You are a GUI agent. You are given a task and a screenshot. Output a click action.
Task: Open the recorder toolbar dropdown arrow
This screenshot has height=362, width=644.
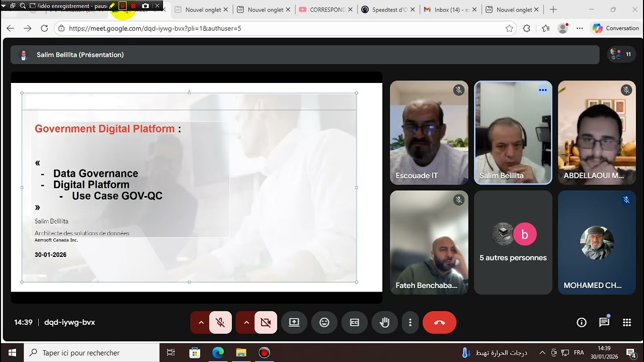[5, 6]
